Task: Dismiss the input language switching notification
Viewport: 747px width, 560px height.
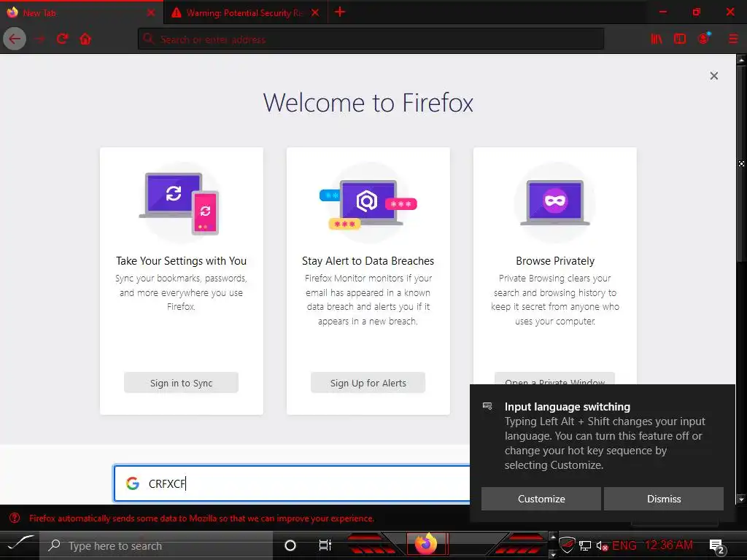Action: [664, 499]
